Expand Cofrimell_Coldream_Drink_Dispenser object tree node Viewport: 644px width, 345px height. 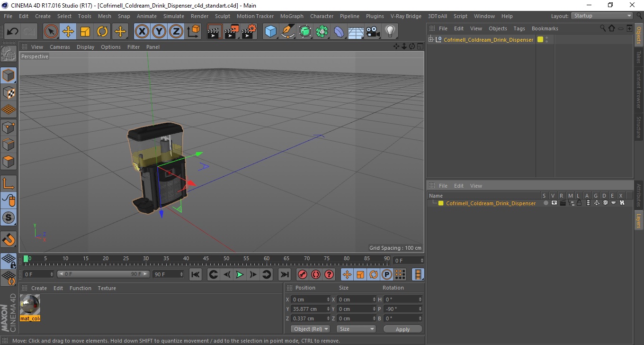pos(431,39)
